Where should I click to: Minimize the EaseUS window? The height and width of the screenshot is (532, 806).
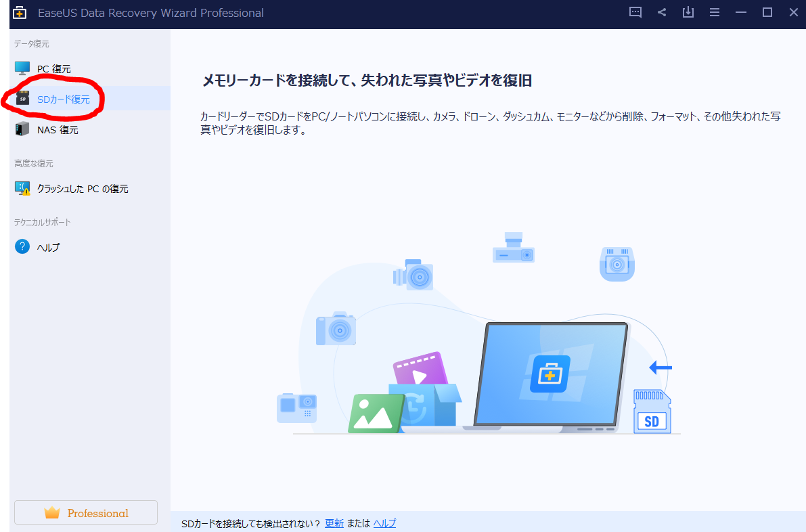click(x=741, y=12)
